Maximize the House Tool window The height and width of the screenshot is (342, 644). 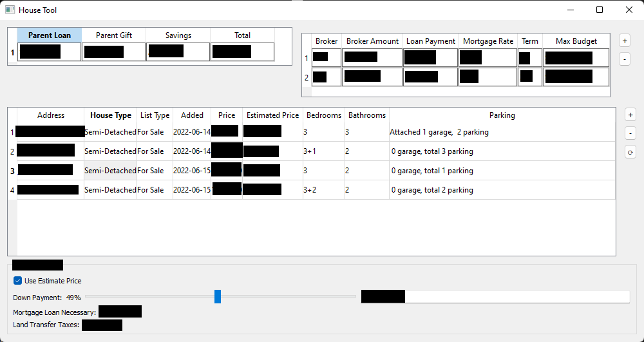pyautogui.click(x=600, y=10)
